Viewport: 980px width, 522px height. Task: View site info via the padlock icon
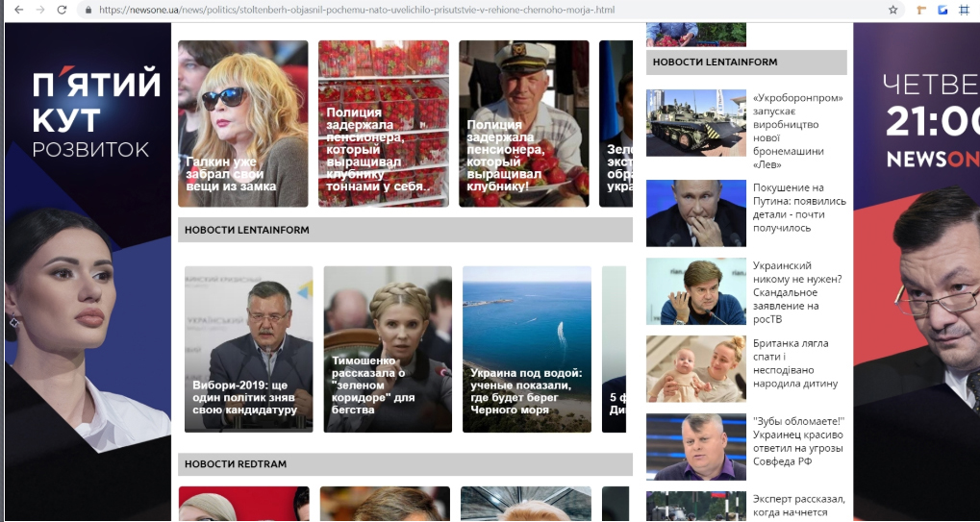pos(88,10)
